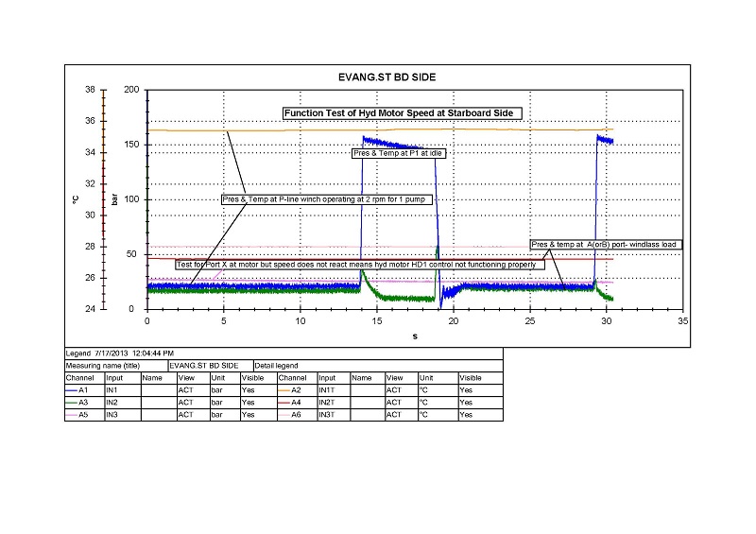
Task: Select the 'EVANG.ST BD SIDE' legend name field
Action: (204, 364)
